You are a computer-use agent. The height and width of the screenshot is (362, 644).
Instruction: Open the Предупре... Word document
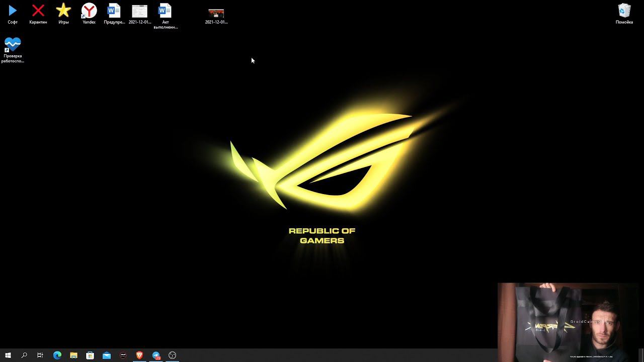(114, 11)
